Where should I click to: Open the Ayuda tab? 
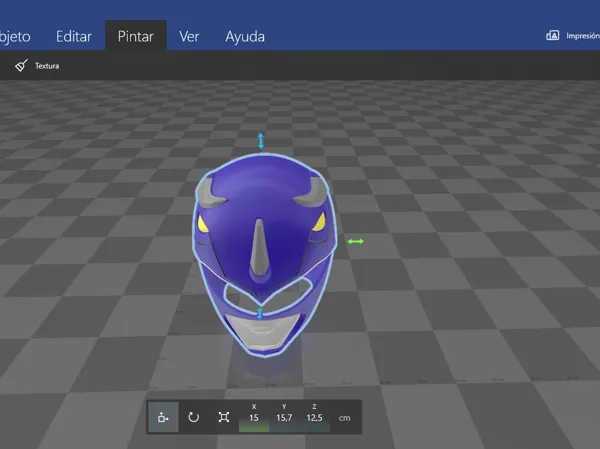tap(245, 37)
